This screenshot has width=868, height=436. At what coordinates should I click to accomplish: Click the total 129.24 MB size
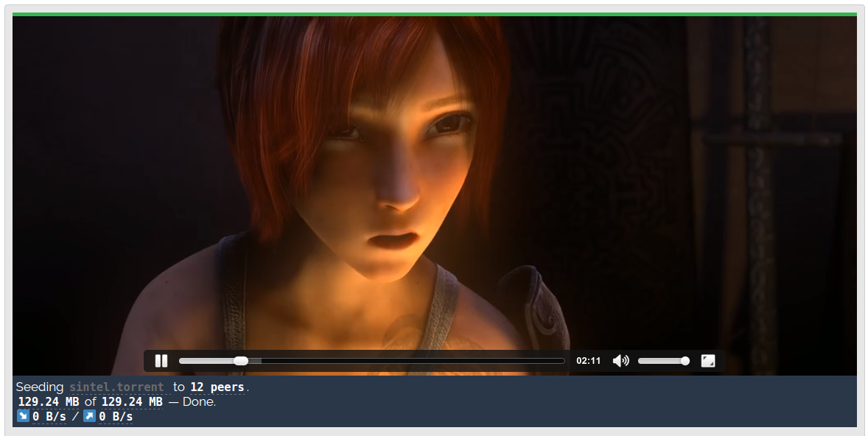[x=132, y=401]
